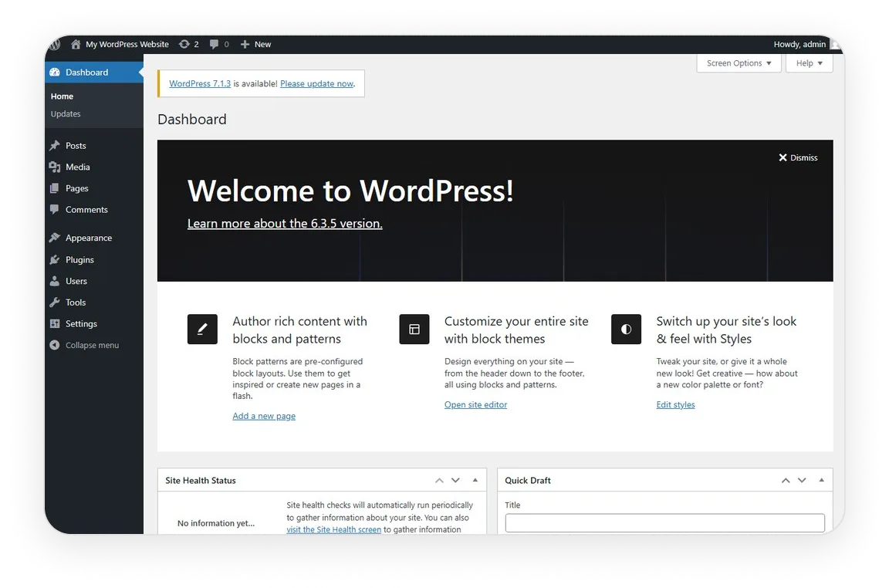Click the Dismiss welcome panel text

[804, 157]
